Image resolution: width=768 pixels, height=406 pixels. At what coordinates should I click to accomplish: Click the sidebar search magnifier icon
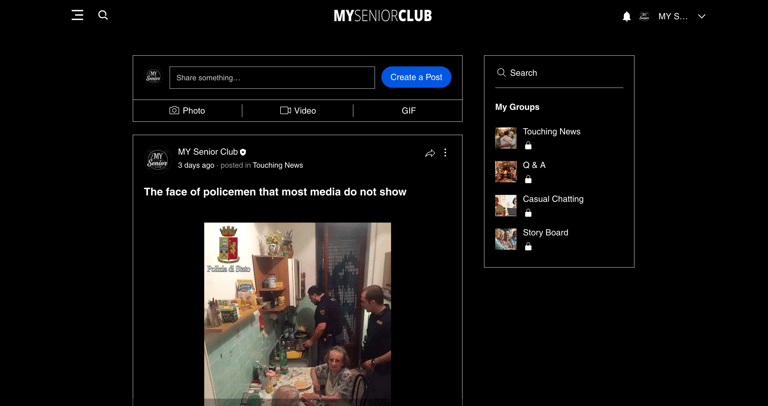pyautogui.click(x=501, y=72)
